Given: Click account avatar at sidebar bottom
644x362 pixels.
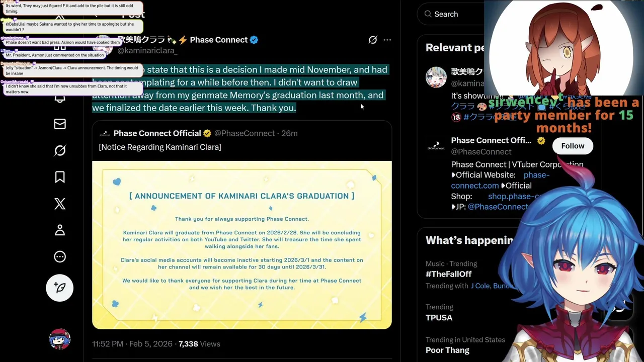Looking at the screenshot, I should (60, 340).
